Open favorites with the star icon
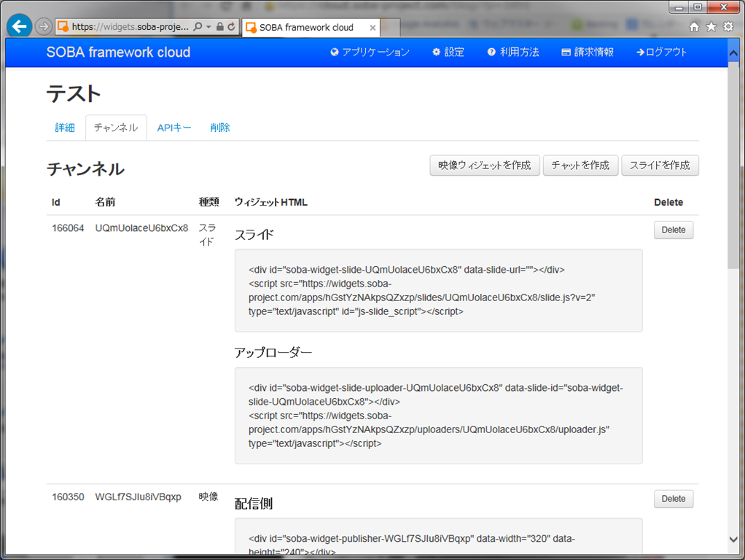Screen dimensions: 745x560 (x=711, y=27)
